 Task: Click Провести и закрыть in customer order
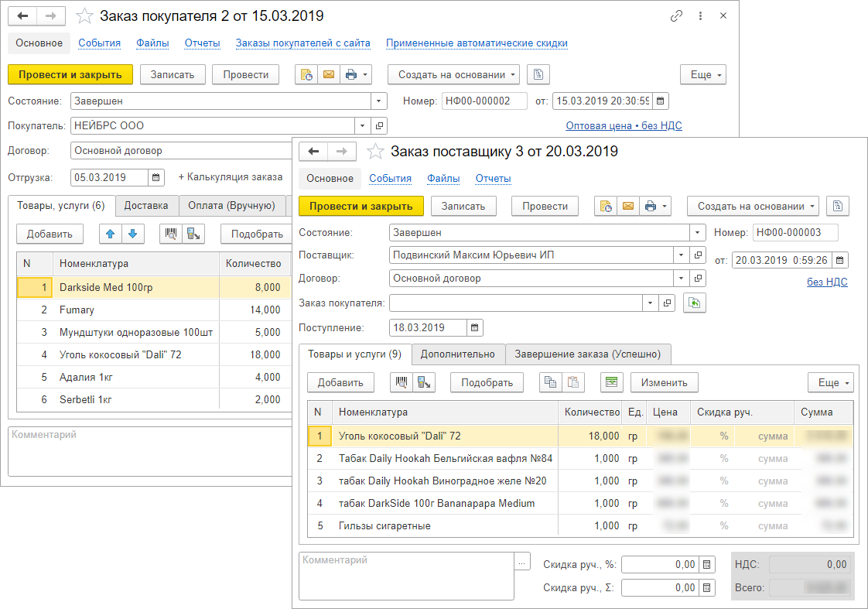tap(70, 75)
